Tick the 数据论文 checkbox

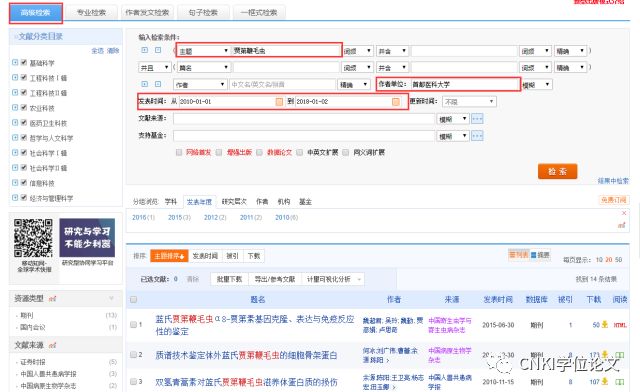coord(259,152)
